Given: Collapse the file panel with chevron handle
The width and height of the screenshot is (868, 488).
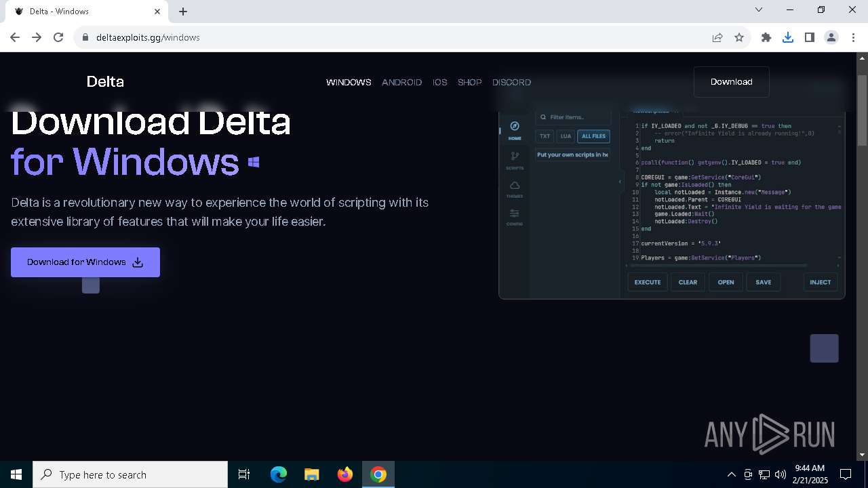Looking at the screenshot, I should [x=620, y=182].
